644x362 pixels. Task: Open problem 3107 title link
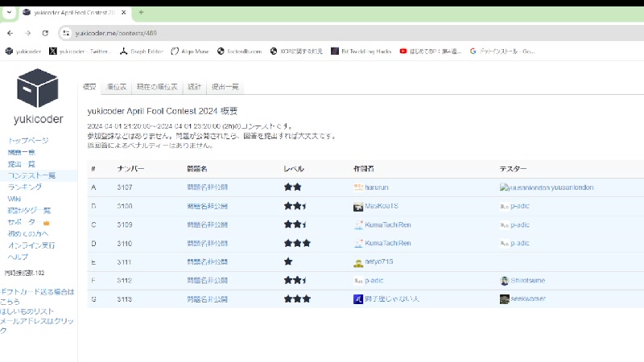click(208, 187)
